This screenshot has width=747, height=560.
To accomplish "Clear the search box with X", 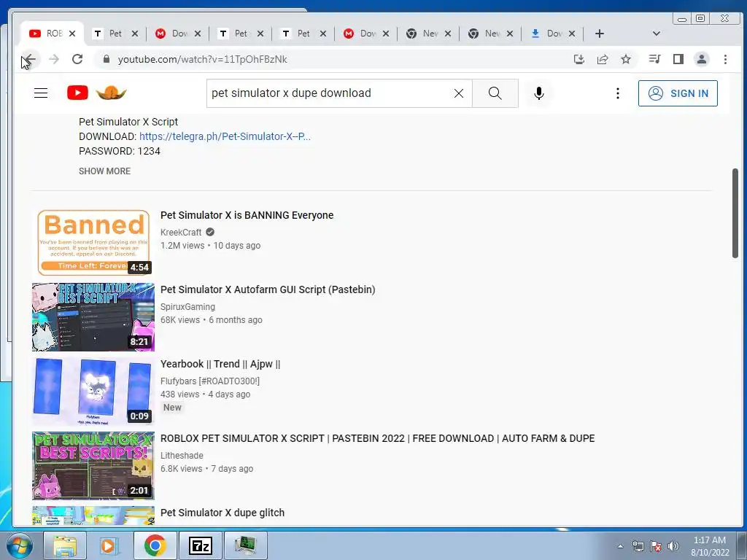I will [459, 93].
